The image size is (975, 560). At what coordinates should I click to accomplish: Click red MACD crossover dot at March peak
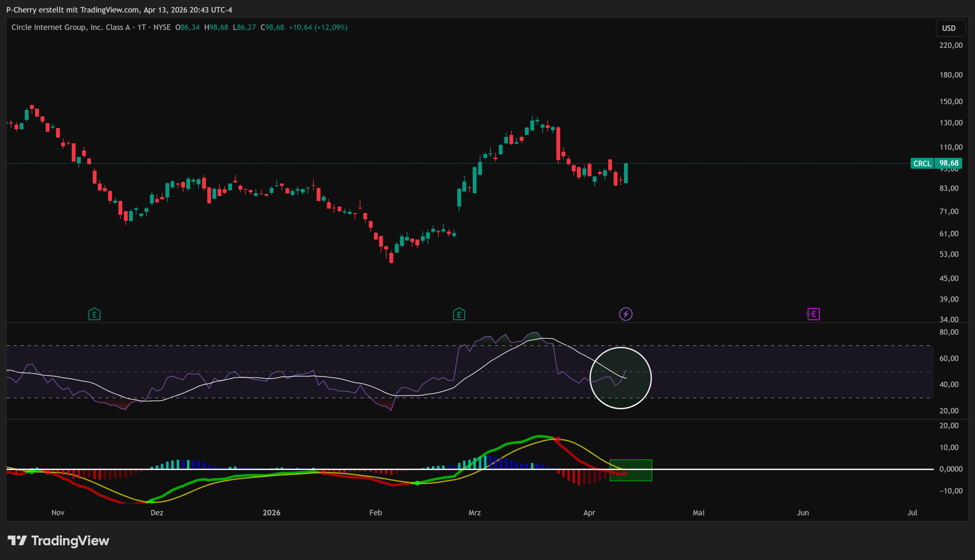[558, 439]
